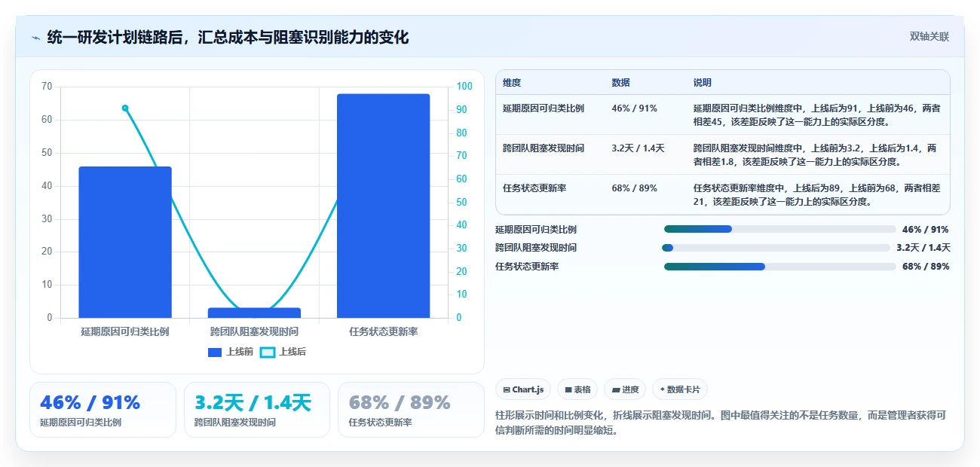Click 任务状态更新率 cell in table

[534, 188]
